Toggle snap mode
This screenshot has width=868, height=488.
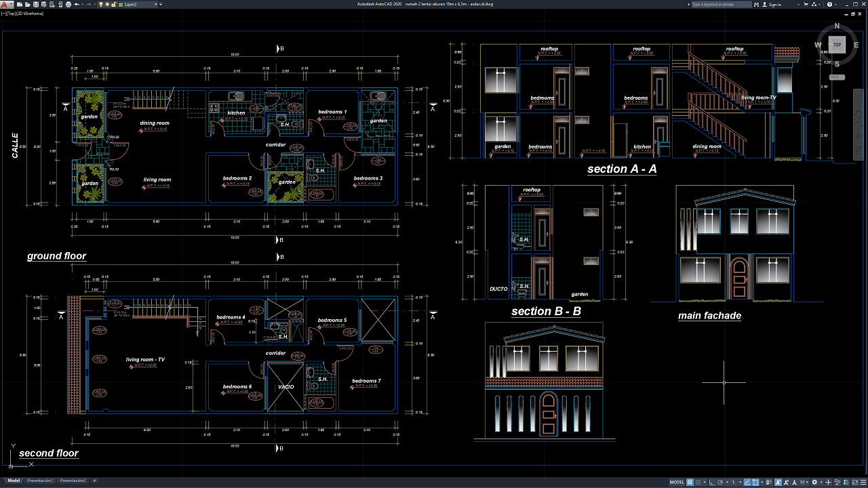[698, 482]
